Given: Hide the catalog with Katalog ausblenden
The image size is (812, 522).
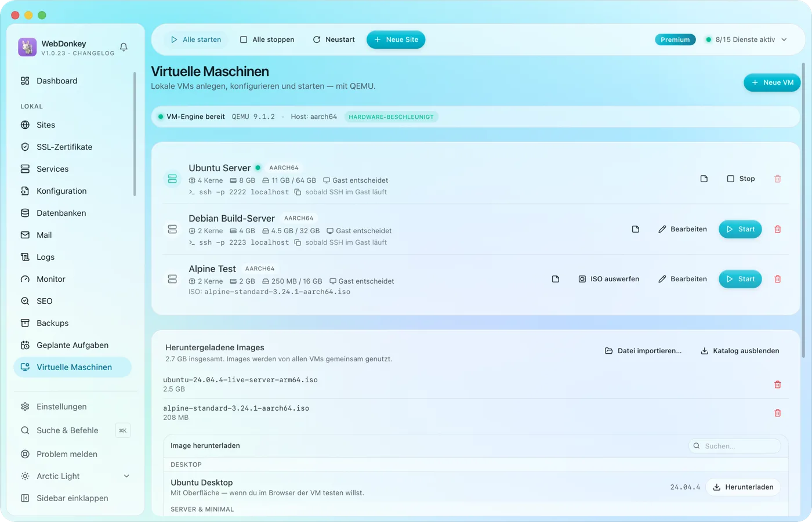Looking at the screenshot, I should click(x=740, y=351).
